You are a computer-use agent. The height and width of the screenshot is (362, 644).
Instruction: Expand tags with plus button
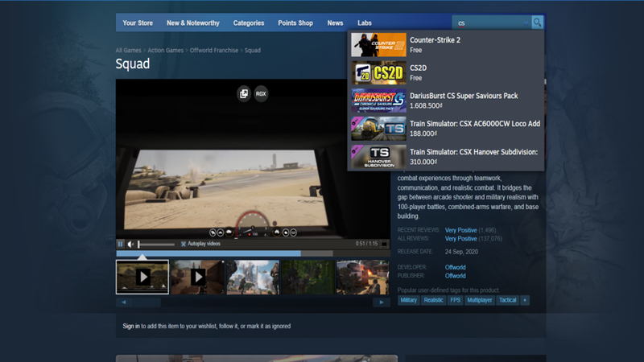click(x=525, y=300)
